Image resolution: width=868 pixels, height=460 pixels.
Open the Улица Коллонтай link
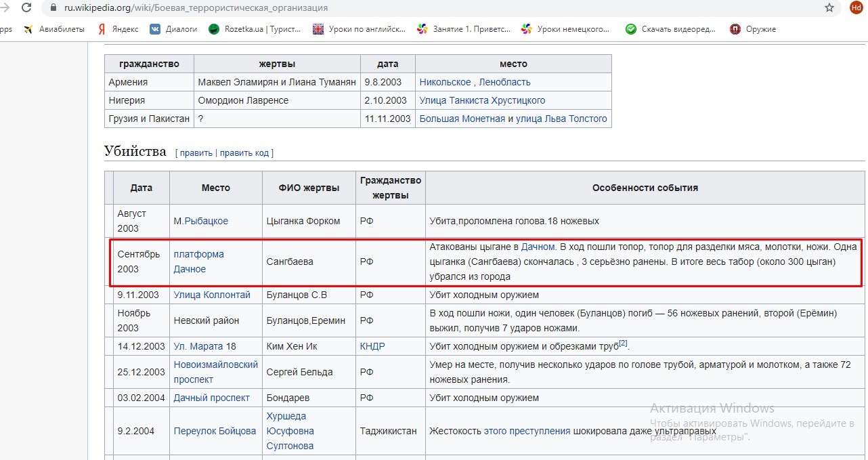(212, 295)
